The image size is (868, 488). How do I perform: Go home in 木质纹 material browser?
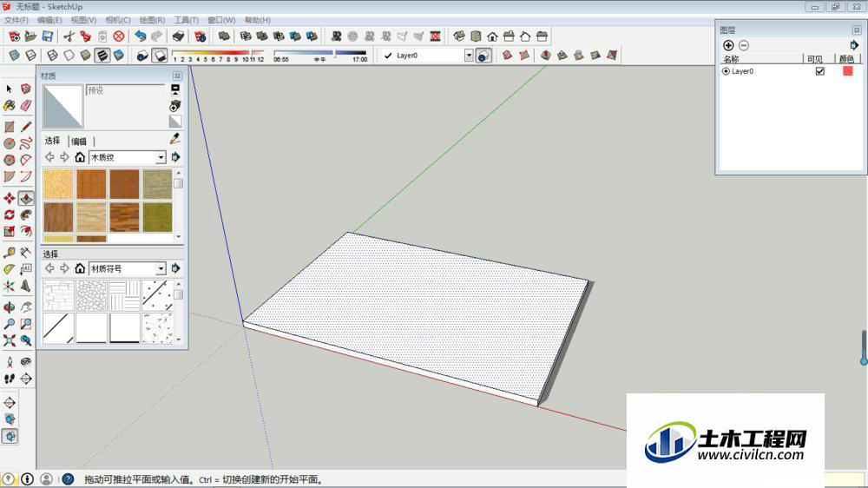(80, 157)
